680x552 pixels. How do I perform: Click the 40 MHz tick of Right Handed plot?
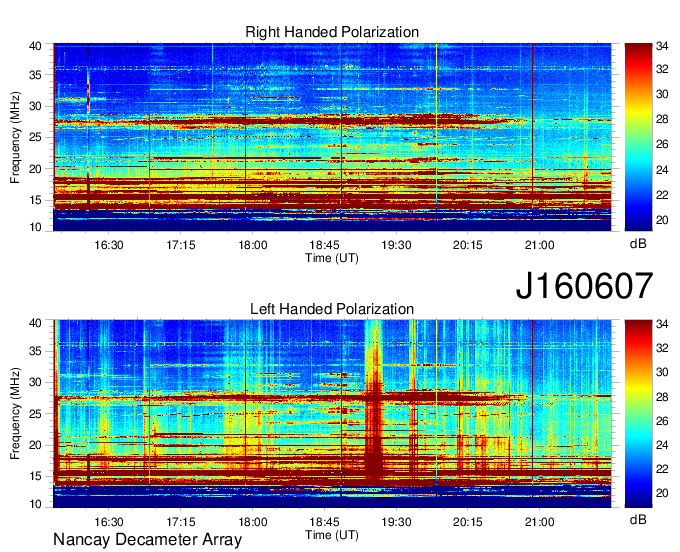click(x=36, y=46)
